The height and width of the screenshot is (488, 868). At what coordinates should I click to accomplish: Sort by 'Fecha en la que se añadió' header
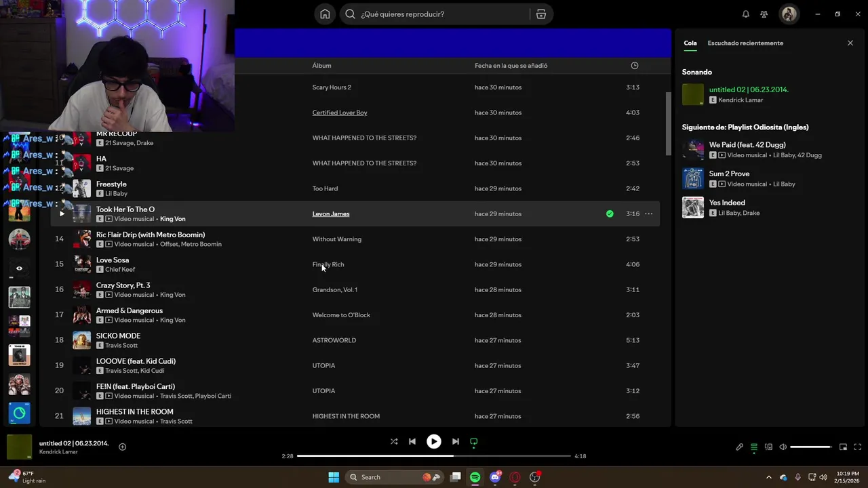pos(511,66)
